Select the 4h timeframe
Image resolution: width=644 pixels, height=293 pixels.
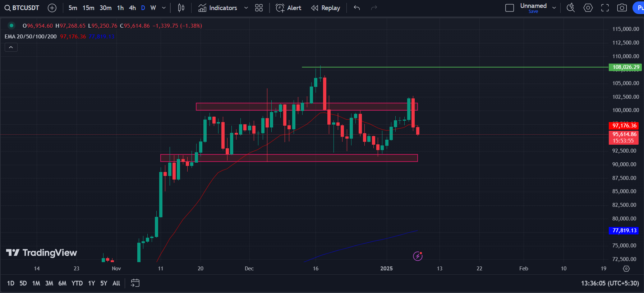(x=132, y=8)
